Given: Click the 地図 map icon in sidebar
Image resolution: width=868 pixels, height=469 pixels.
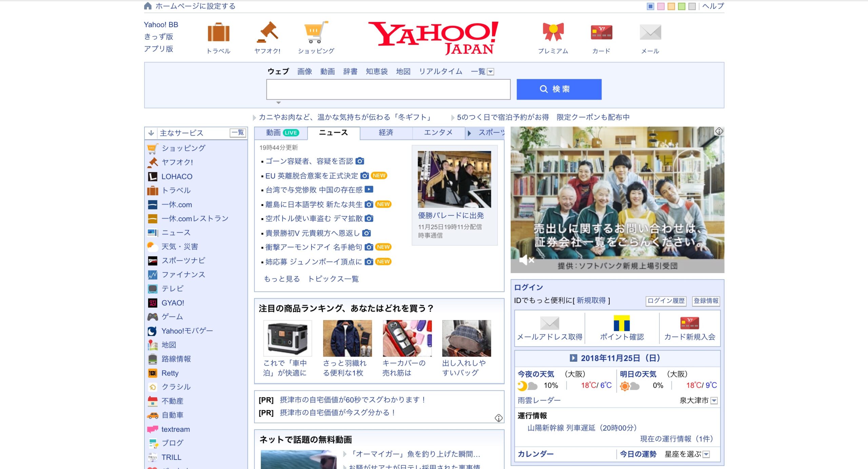Looking at the screenshot, I should (153, 345).
